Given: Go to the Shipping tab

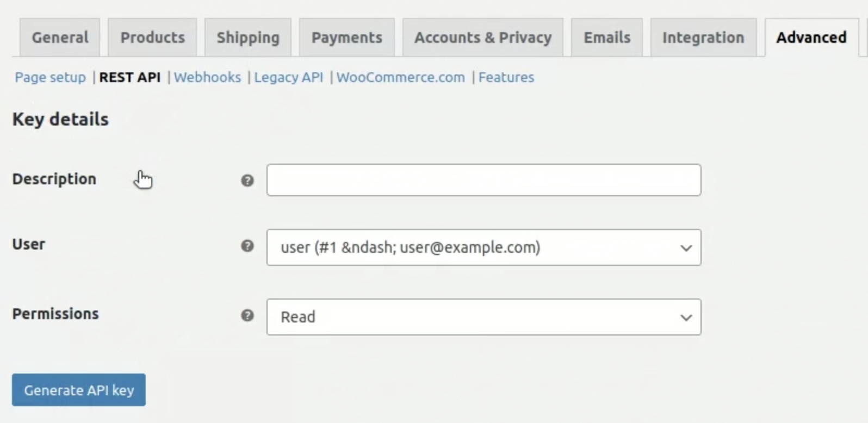Looking at the screenshot, I should [248, 38].
